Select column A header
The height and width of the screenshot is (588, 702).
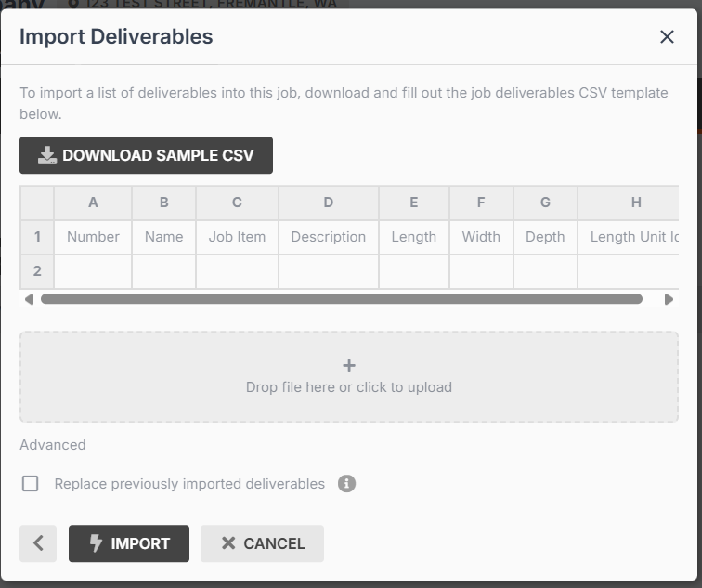pyautogui.click(x=93, y=203)
